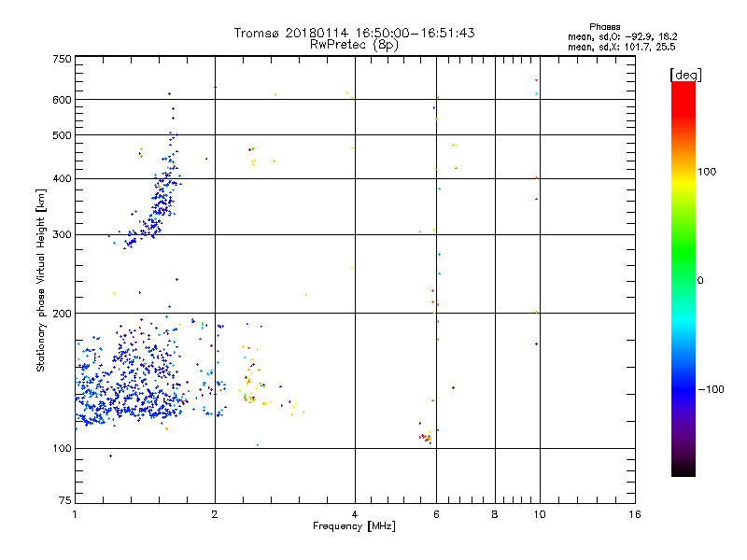The height and width of the screenshot is (560, 747).
Task: Click the x-axis label '2'
Action: point(215,514)
